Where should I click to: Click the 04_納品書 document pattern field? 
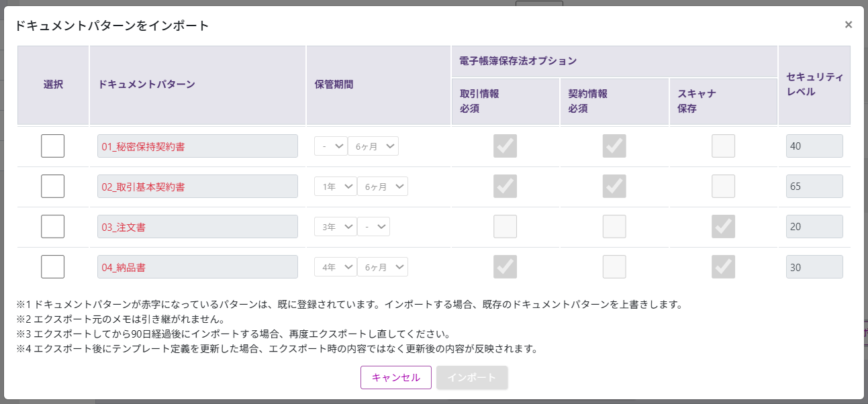[197, 267]
